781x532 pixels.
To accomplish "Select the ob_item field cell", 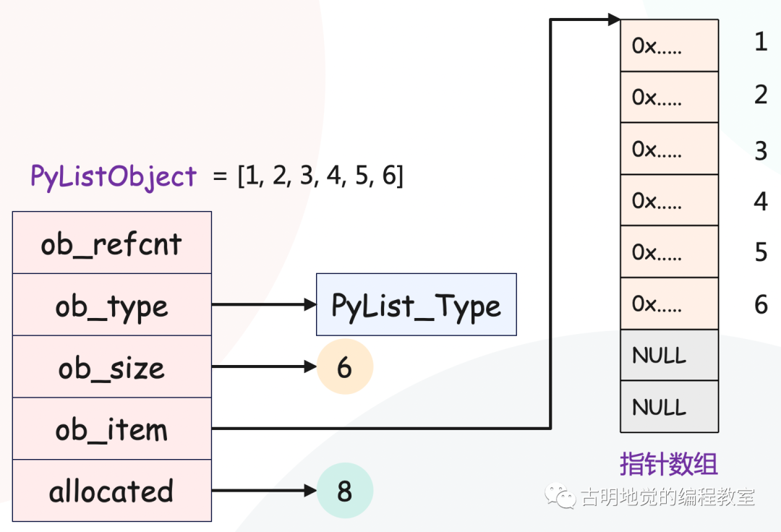I will (x=112, y=429).
